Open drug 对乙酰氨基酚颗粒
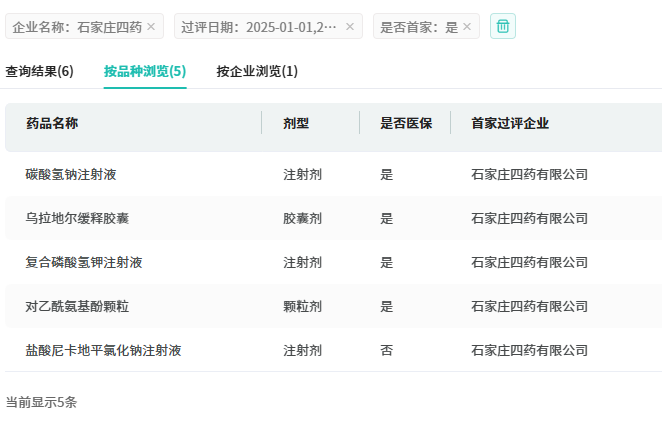The height and width of the screenshot is (422, 662). (x=78, y=306)
